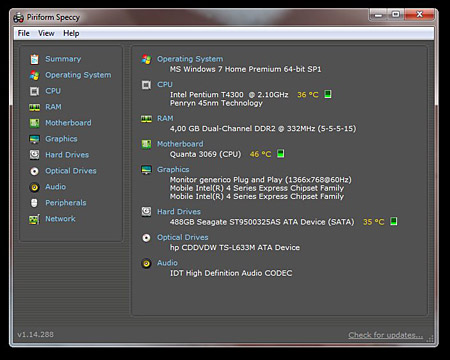Click the Audio speaker icon in summary panel
The height and width of the screenshot is (360, 450).
146,263
